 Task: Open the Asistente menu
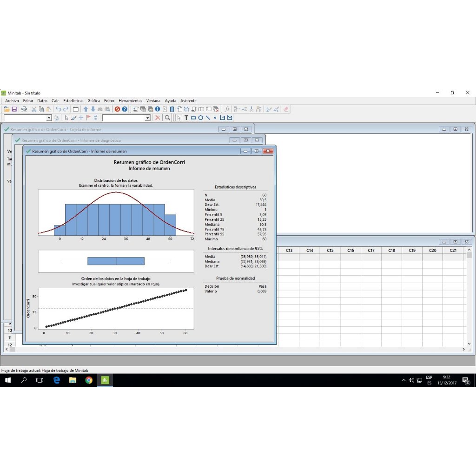(188, 100)
